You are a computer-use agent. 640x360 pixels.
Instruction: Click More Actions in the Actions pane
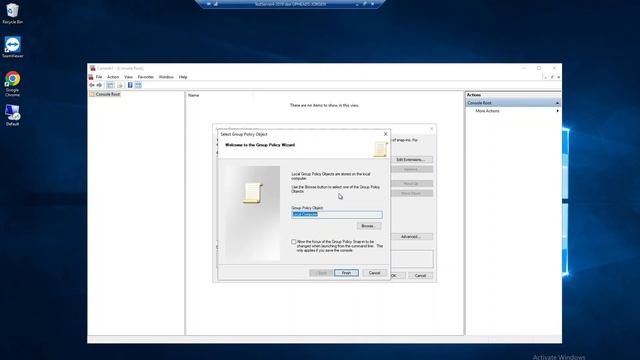[487, 111]
